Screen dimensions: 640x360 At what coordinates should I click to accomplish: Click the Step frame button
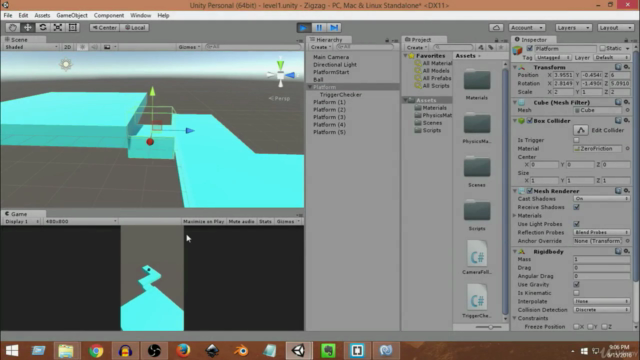coord(334,28)
